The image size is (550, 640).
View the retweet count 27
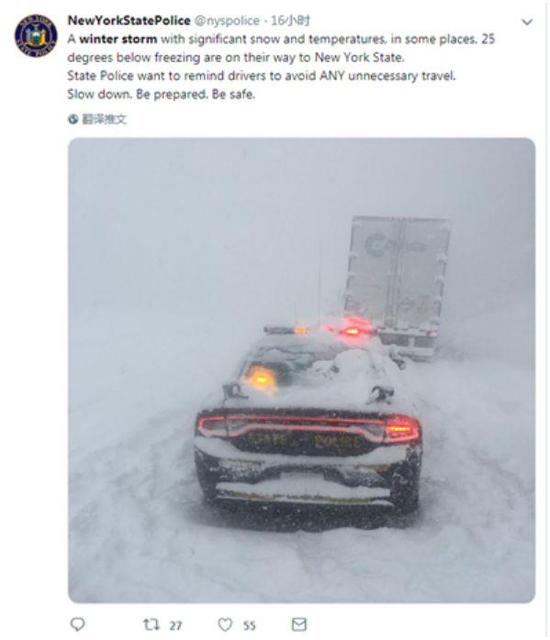(x=176, y=625)
